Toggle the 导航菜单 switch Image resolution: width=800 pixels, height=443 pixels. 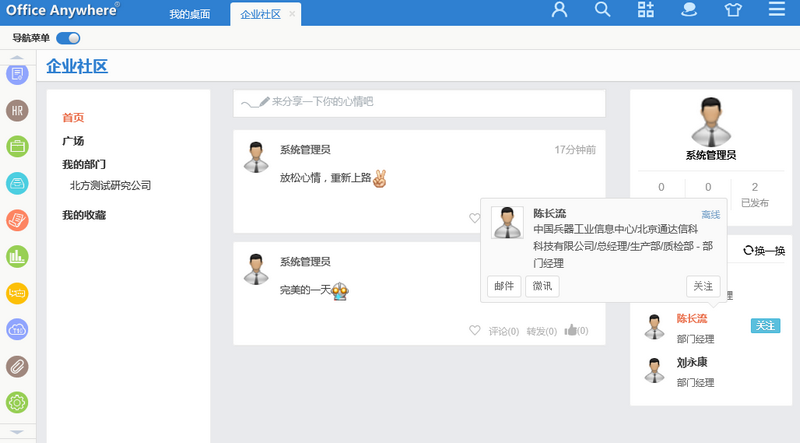(x=68, y=38)
